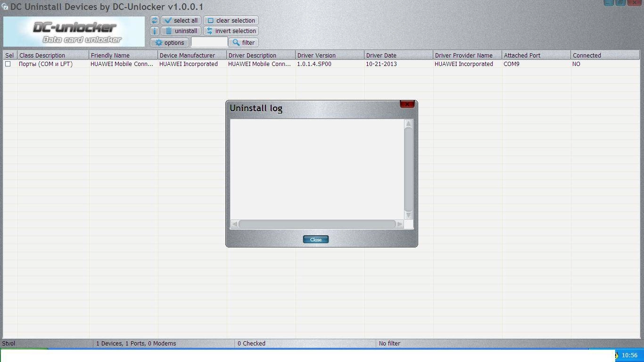Viewport: 644px width, 362px height.
Task: Sort by Driver Version column header
Action: coord(330,55)
